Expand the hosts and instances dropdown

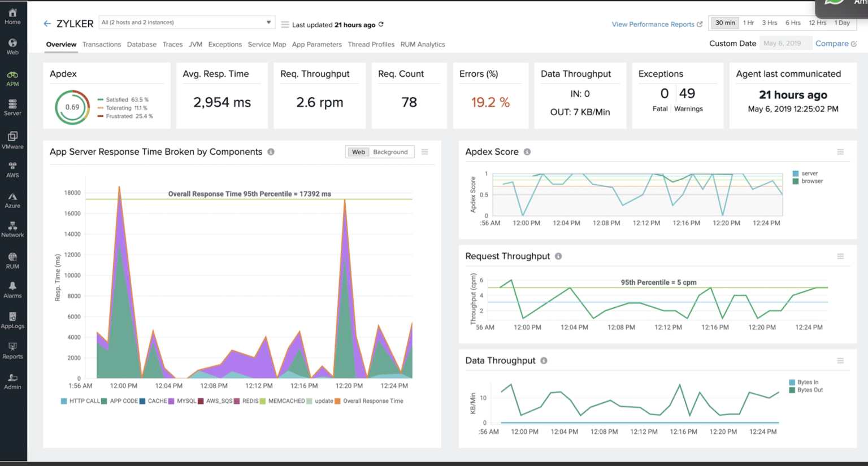268,22
